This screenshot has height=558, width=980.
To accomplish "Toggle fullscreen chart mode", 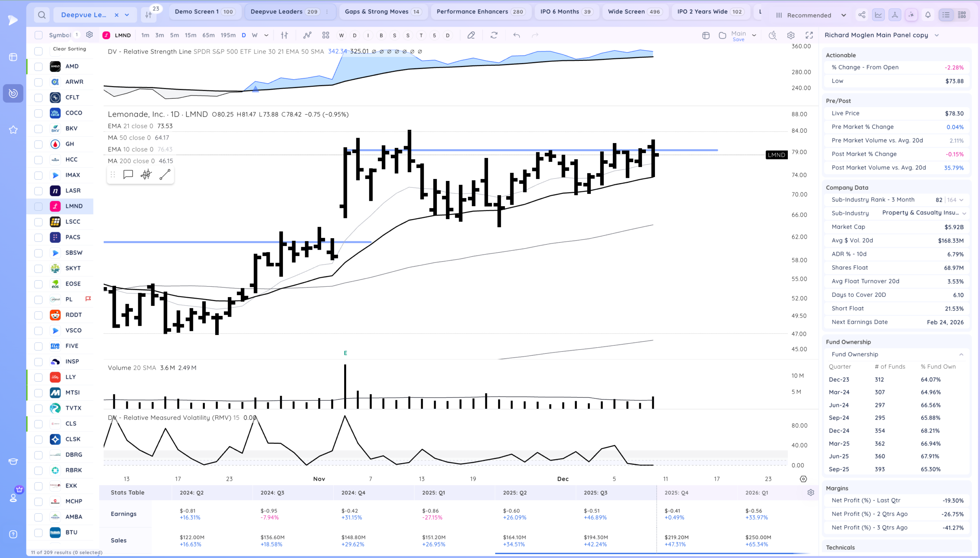I will coord(809,35).
